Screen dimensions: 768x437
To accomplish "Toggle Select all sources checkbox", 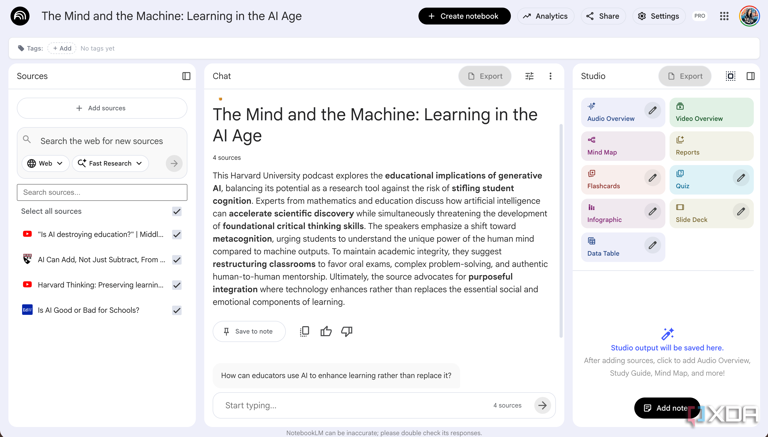I will pos(177,211).
